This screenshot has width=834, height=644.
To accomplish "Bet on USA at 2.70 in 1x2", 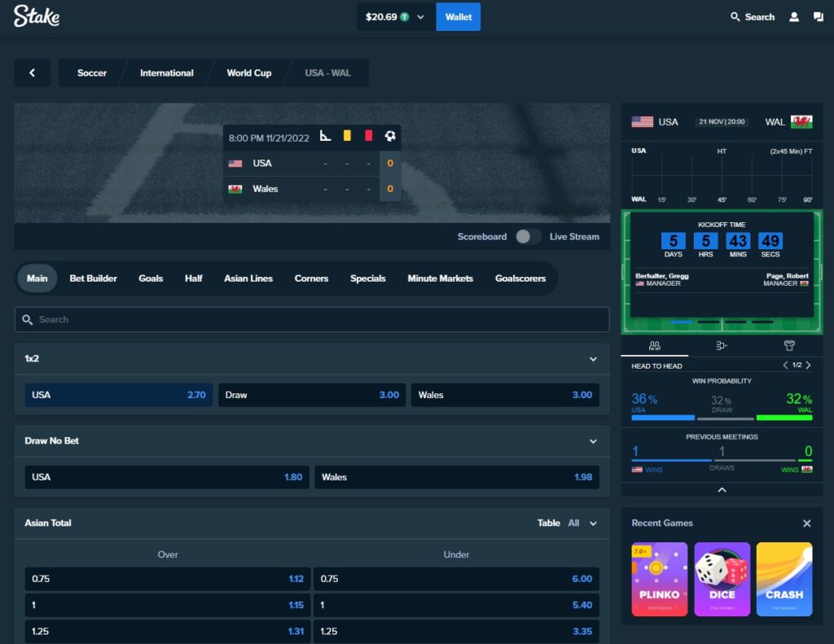I will 119,395.
